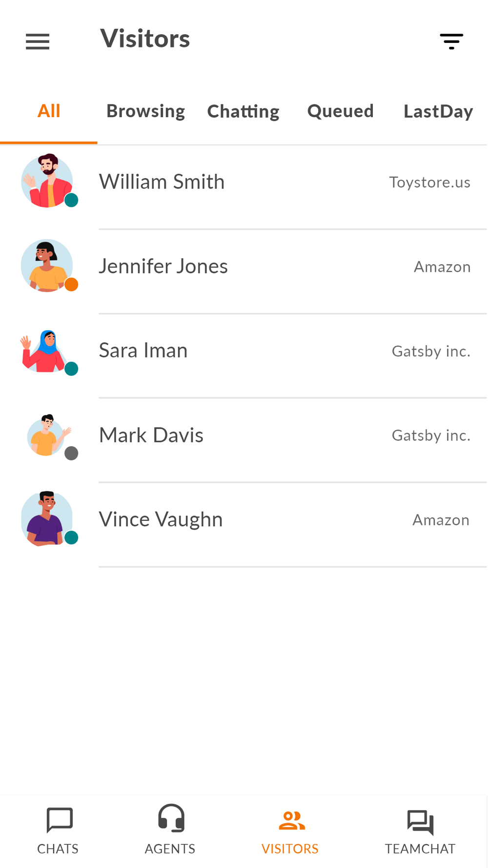View the Queued visitors tab
The width and height of the screenshot is (488, 868).
pos(341,111)
